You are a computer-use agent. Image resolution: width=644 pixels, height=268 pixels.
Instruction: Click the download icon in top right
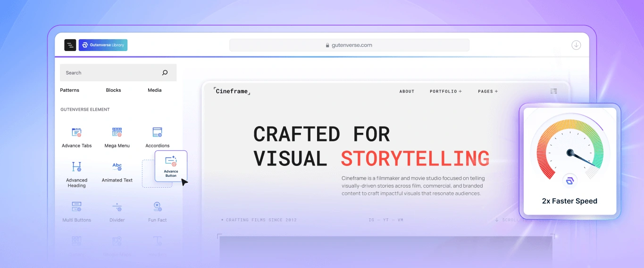pos(576,45)
